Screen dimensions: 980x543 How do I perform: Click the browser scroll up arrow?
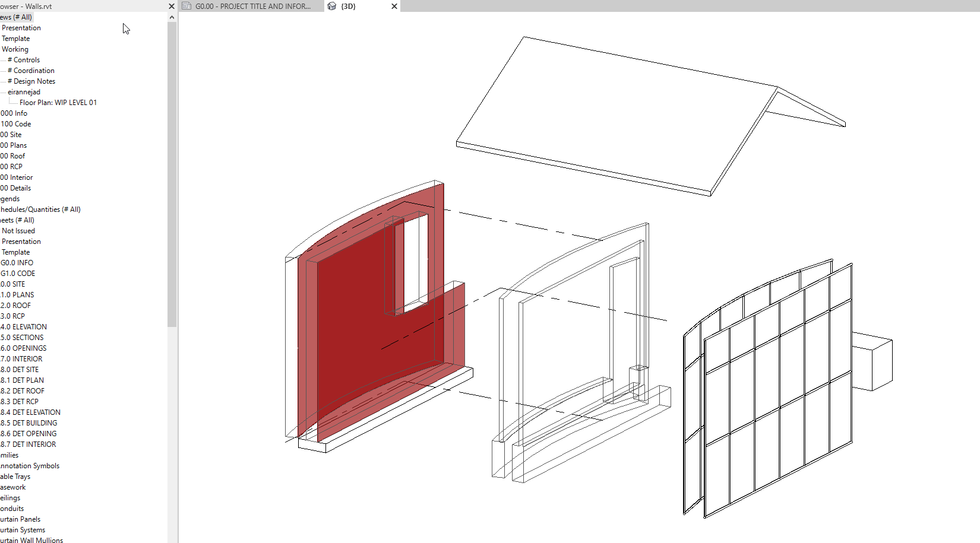(172, 17)
